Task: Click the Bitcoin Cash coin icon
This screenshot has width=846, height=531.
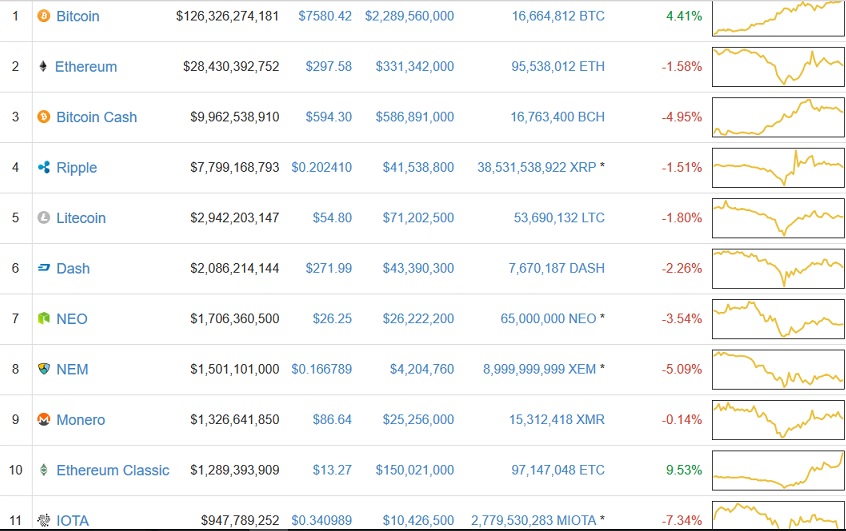Action: (43, 117)
